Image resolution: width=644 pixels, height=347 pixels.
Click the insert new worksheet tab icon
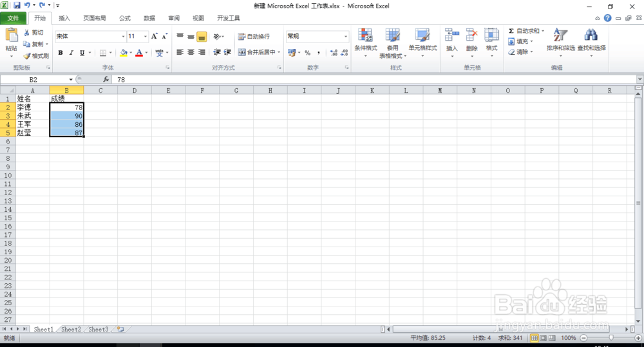[120, 329]
